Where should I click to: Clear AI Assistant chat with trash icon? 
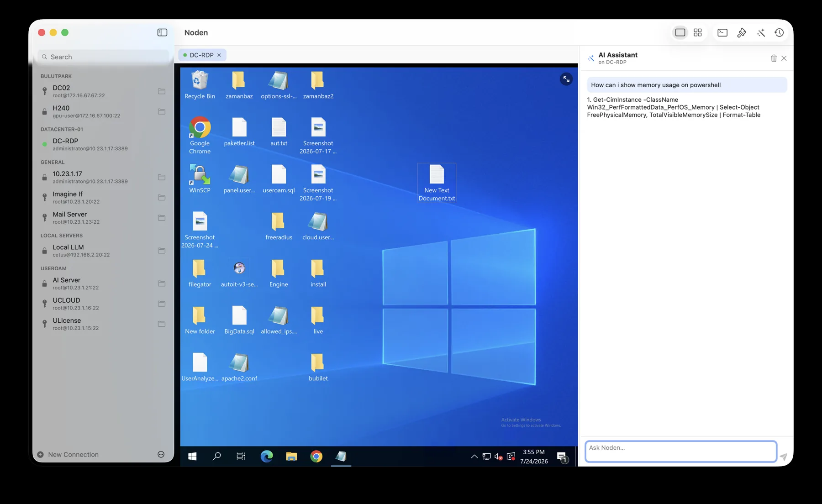(x=774, y=58)
